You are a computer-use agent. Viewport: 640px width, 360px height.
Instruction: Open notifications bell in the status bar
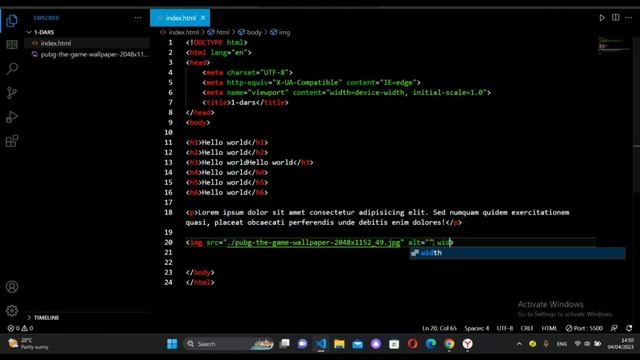pos(629,328)
